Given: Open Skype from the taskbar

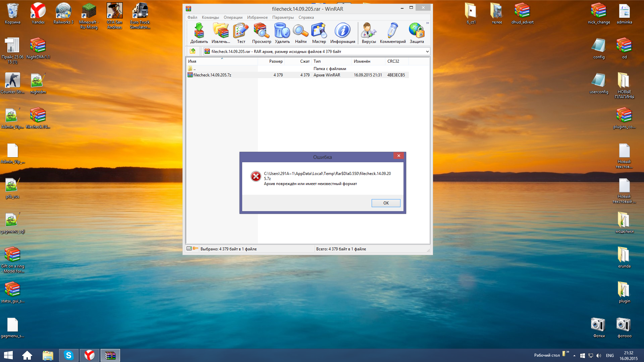Looking at the screenshot, I should coord(69,355).
